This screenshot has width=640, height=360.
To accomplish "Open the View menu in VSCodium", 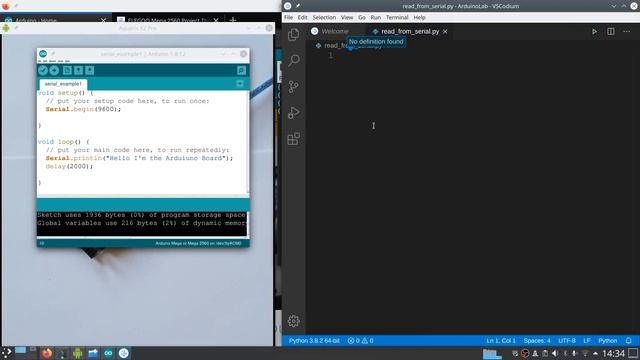I will point(347,18).
